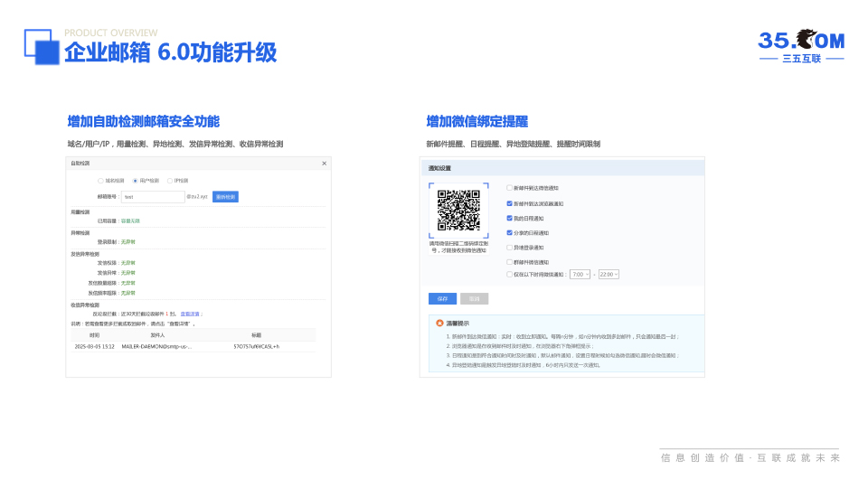Open the 22:00 end time dropdown

[x=609, y=274]
